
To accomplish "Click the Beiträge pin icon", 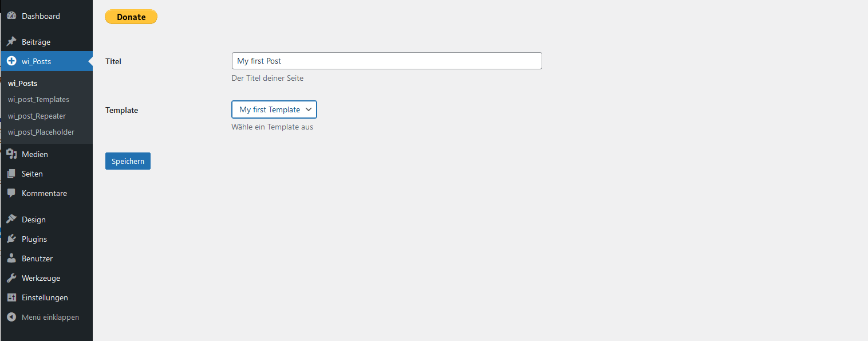I will 11,42.
